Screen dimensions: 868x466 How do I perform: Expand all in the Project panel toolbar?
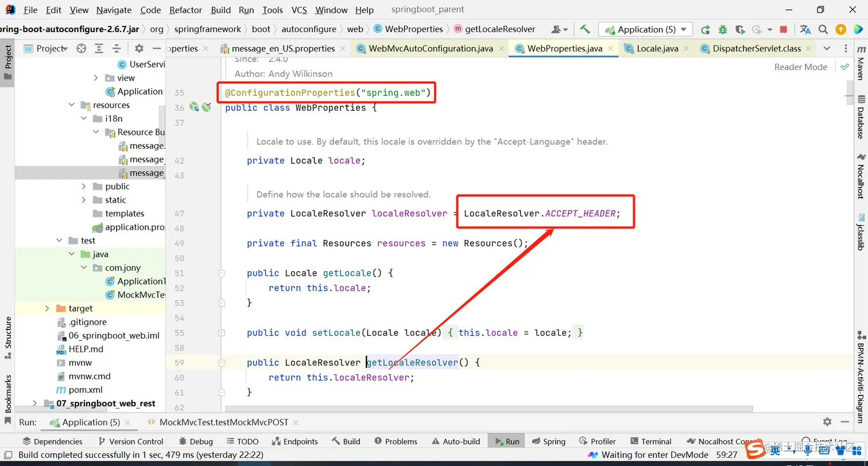tap(99, 49)
